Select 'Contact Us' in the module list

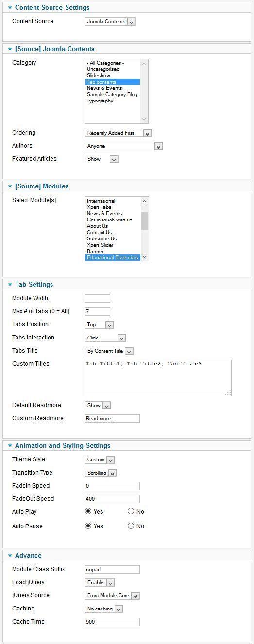113,233
